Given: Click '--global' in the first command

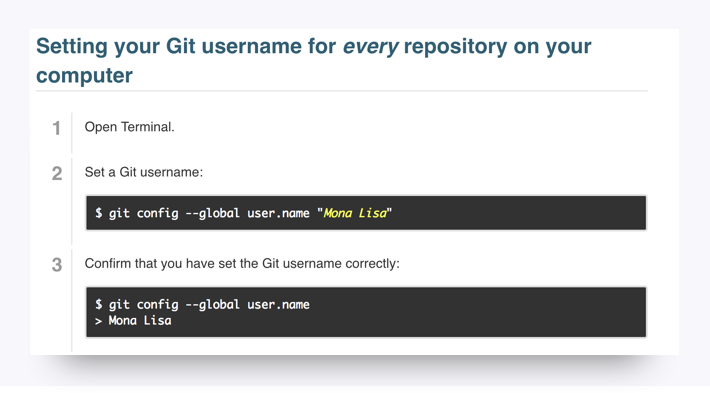Looking at the screenshot, I should 212,213.
